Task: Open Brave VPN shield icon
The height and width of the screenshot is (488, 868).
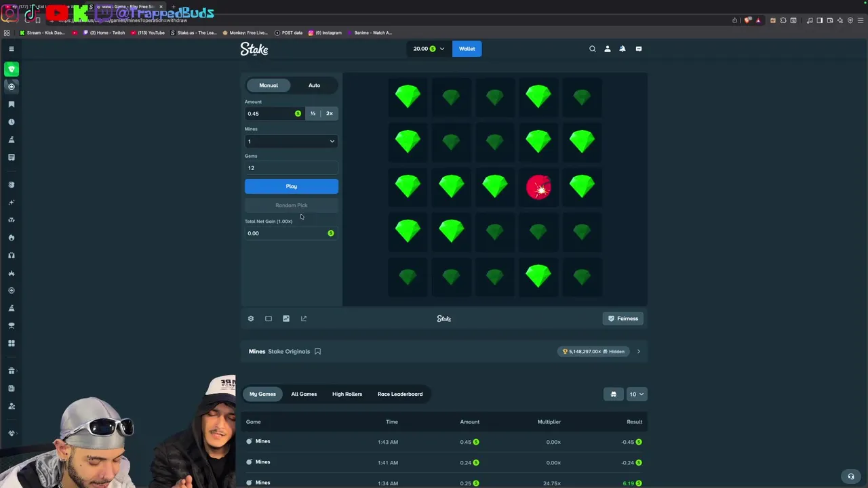Action: 850,20
